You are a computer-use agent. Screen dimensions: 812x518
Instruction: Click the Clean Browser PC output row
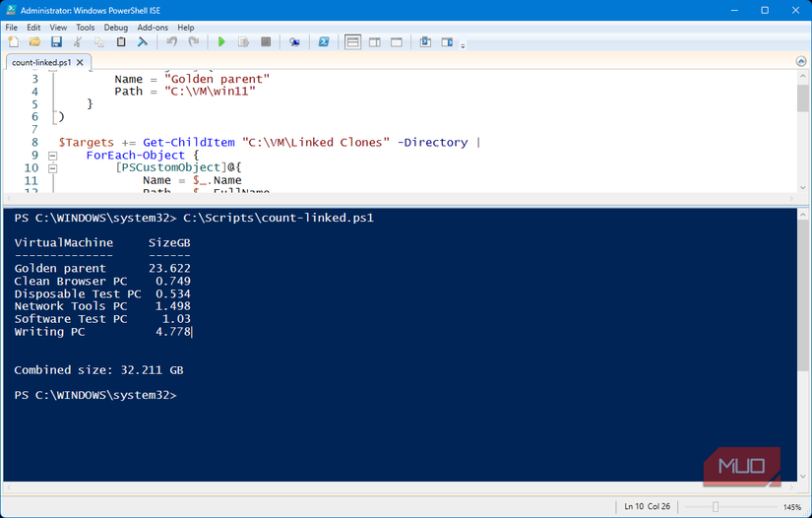pos(102,282)
